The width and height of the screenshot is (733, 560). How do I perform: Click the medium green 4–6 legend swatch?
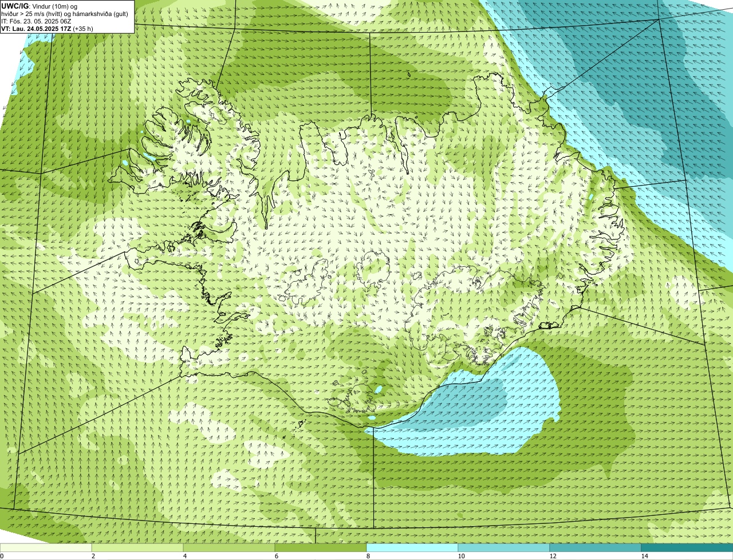(x=229, y=548)
